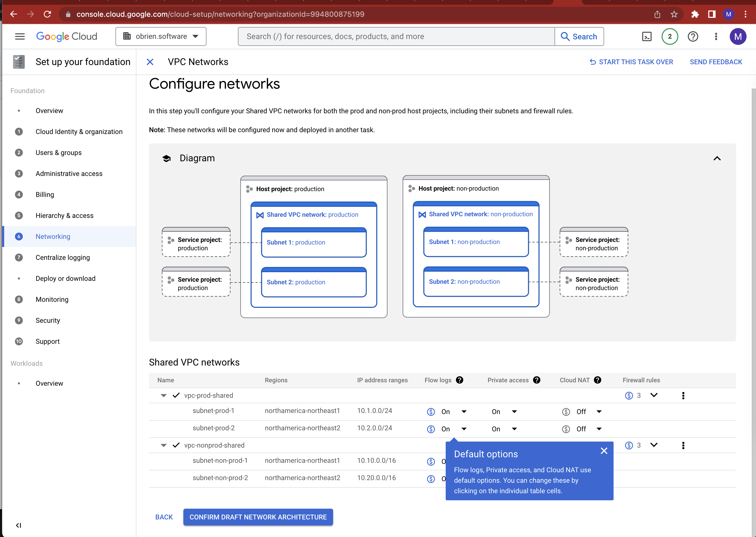Click the SEND FEEDBACK link
Screen dimensions: 756x537
(716, 62)
